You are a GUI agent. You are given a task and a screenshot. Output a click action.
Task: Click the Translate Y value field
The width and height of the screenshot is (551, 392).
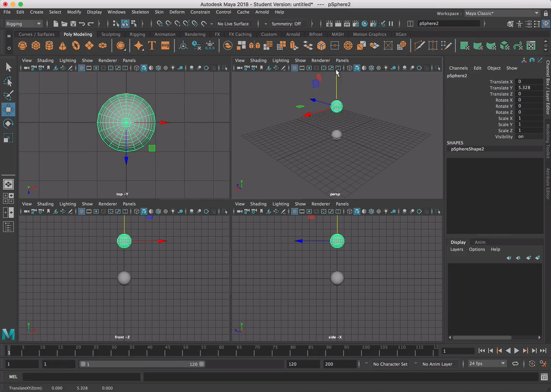tap(529, 88)
